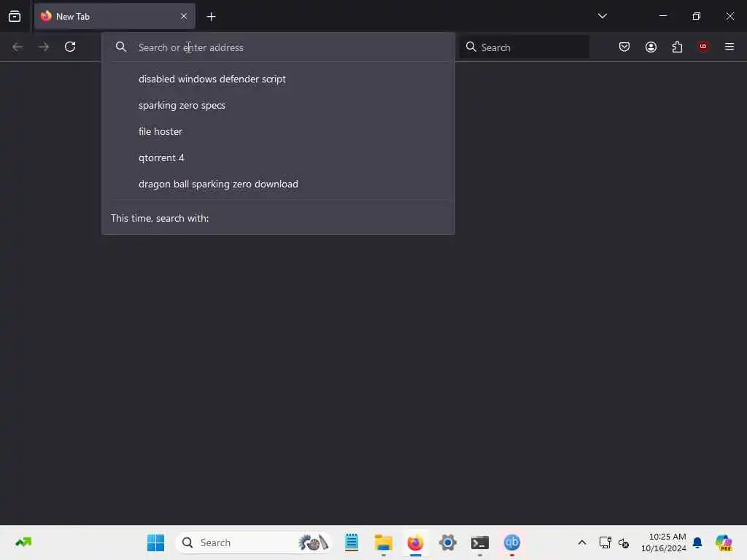This screenshot has height=560, width=747.
Task: Close the New Tab tab
Action: [184, 16]
